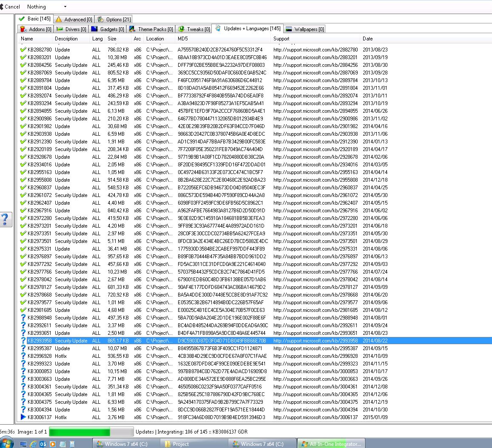Screen dimensions: 492x448
Task: Open the media player taskbar icon
Action: pos(53,444)
